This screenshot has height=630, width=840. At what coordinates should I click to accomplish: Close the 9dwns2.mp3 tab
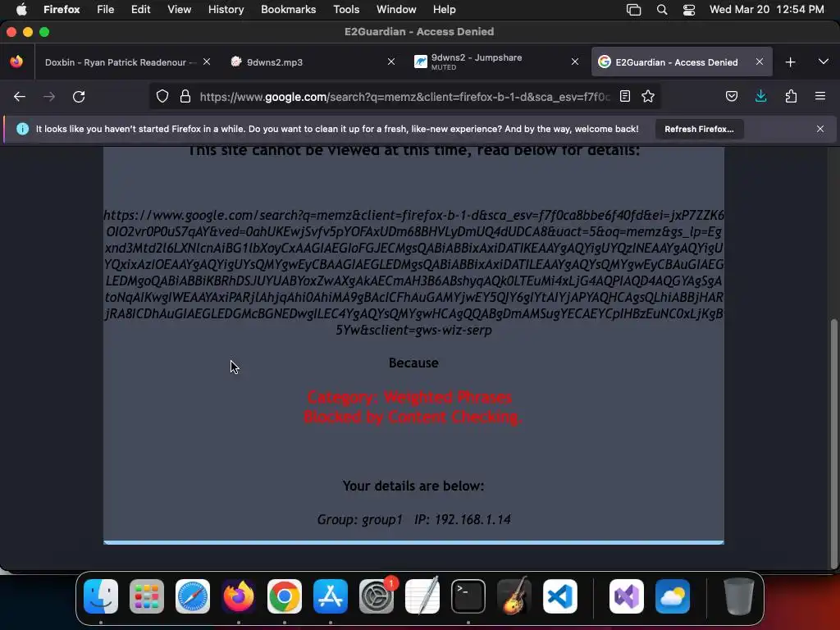pos(391,62)
